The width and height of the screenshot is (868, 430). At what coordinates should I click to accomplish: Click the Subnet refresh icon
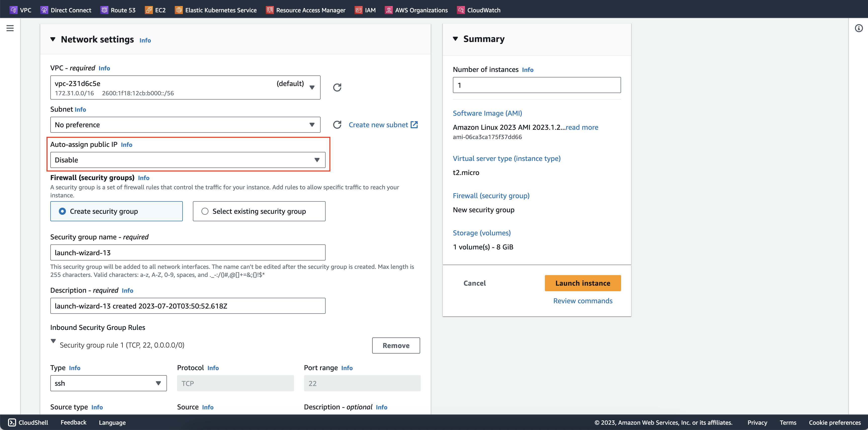[337, 125]
